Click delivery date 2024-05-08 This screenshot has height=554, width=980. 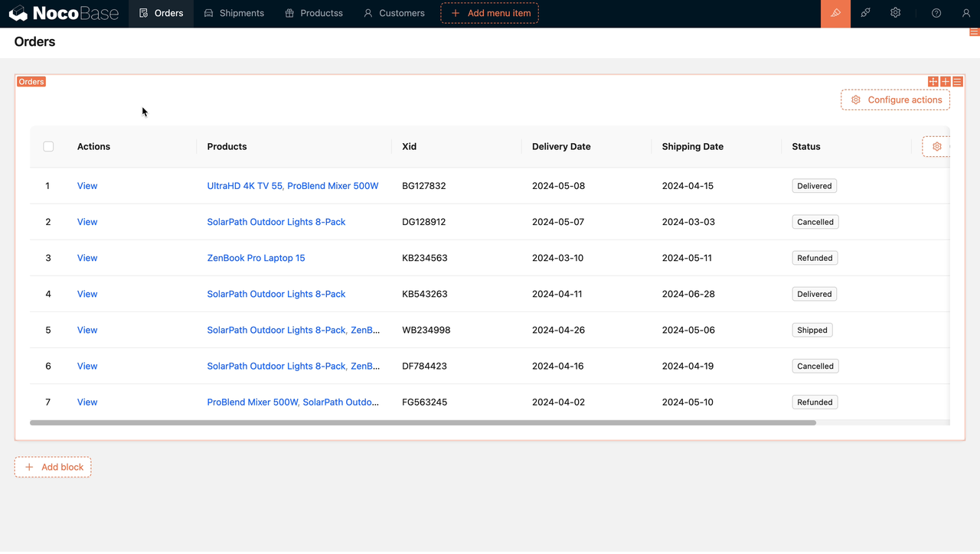(x=558, y=186)
